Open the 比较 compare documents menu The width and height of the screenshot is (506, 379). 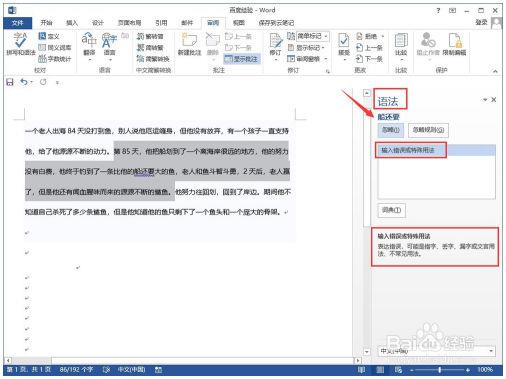(x=401, y=47)
